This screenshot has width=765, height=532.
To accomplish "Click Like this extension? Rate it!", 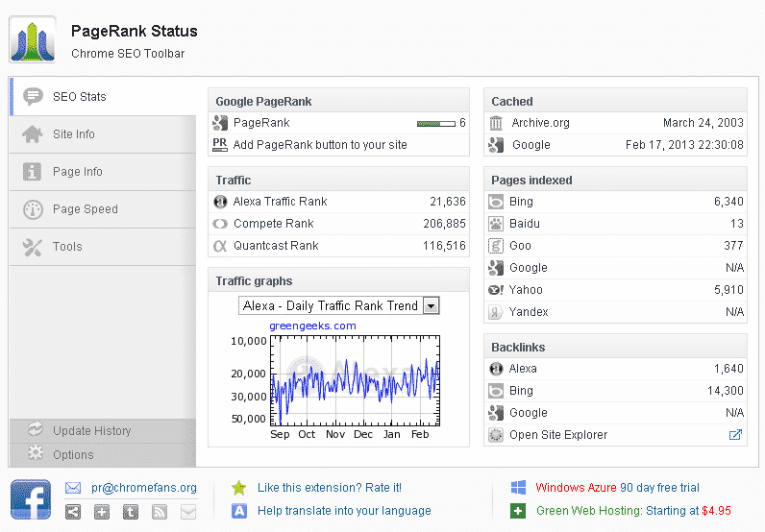I will coord(330,488).
